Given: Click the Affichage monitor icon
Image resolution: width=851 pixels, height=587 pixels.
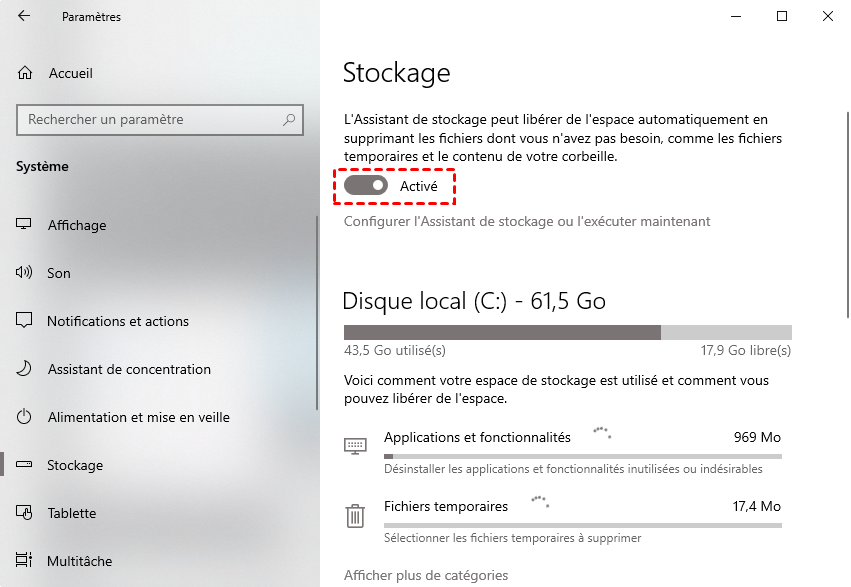Looking at the screenshot, I should (x=25, y=225).
